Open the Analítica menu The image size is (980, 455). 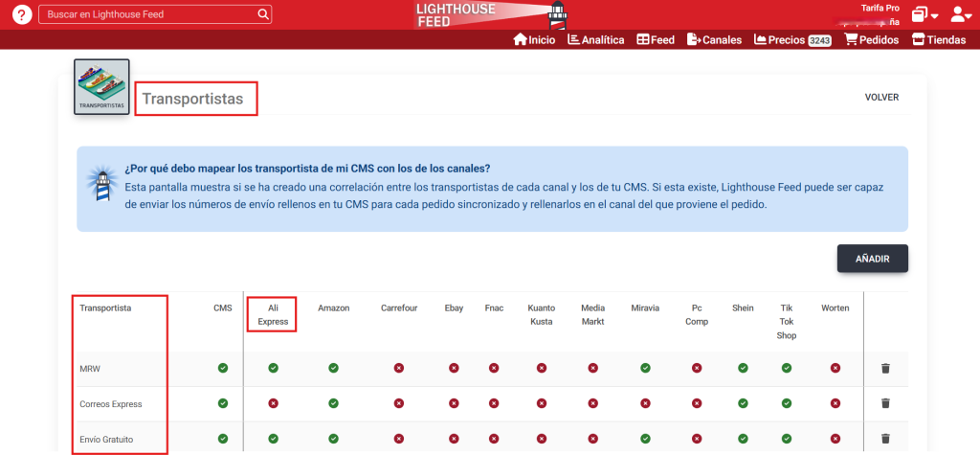coord(595,40)
